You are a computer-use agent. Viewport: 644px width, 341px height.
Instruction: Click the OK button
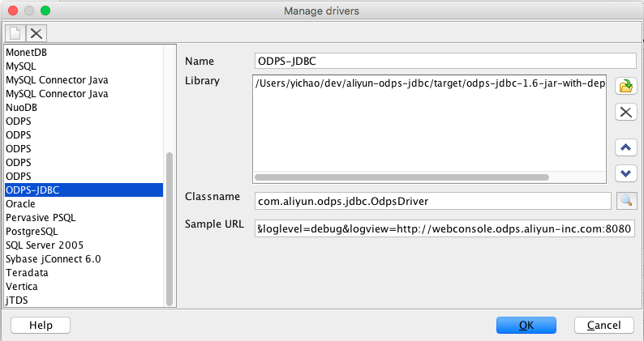(x=526, y=325)
